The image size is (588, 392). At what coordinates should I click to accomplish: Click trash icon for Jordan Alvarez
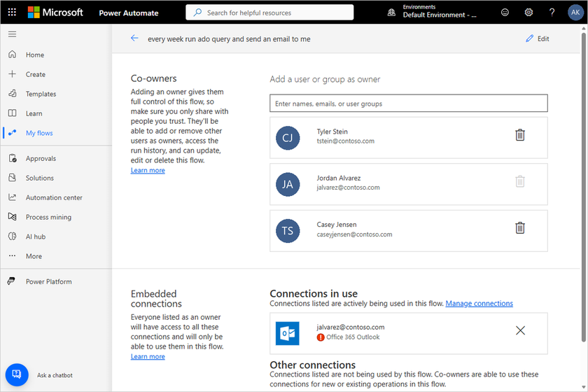[x=519, y=181]
